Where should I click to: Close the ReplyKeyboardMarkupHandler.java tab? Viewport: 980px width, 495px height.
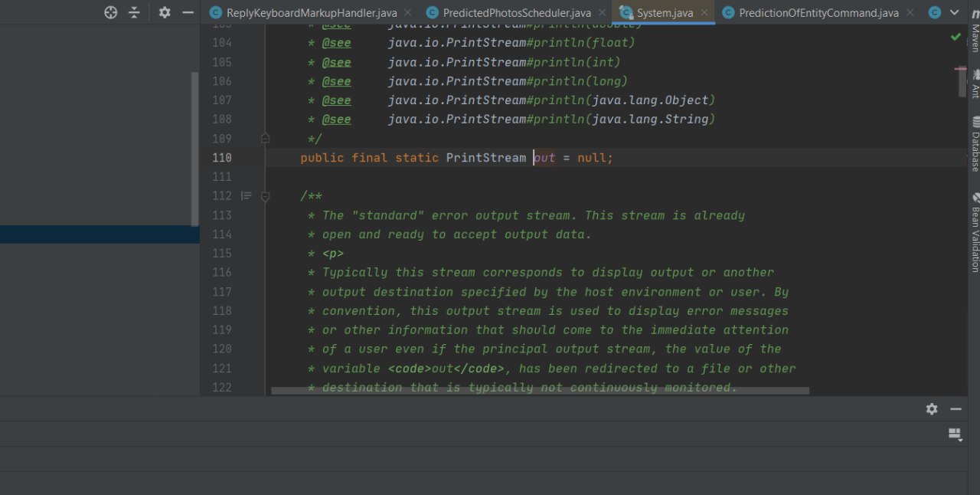(x=407, y=13)
